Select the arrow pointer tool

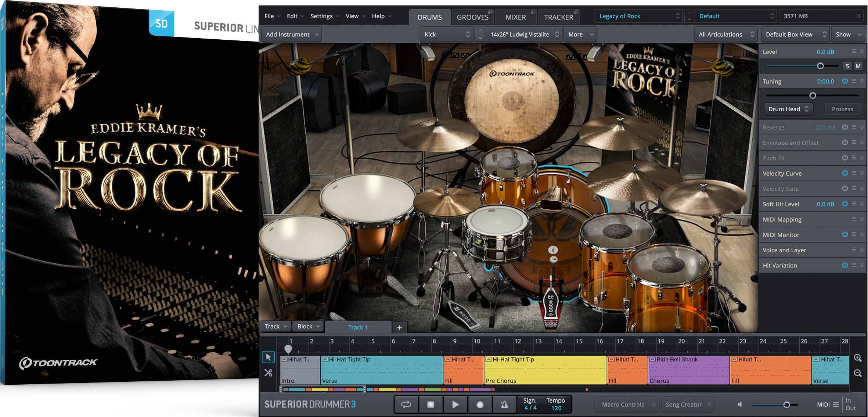tap(268, 357)
